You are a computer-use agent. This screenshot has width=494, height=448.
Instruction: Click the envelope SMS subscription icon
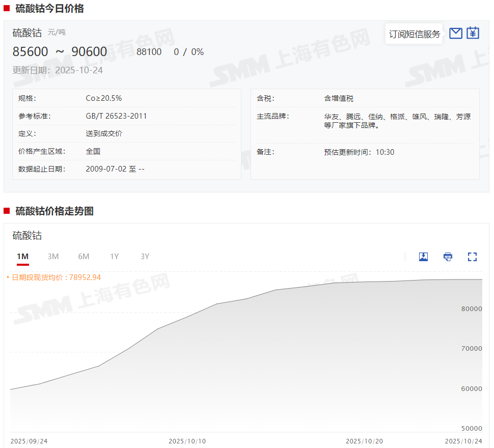[456, 34]
